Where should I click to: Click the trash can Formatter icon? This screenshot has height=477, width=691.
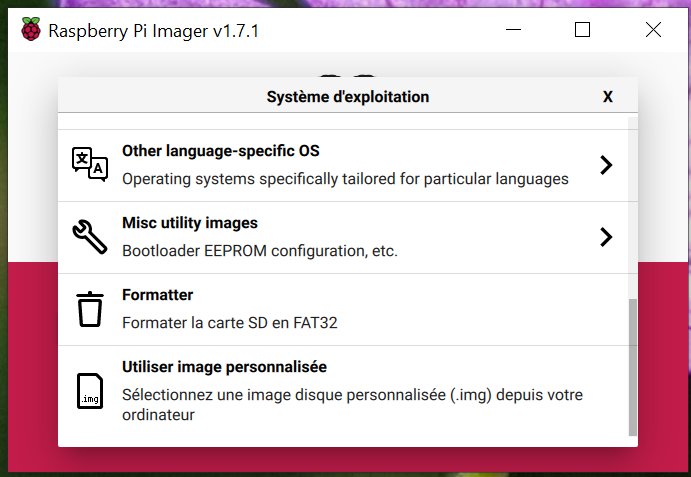pos(90,309)
